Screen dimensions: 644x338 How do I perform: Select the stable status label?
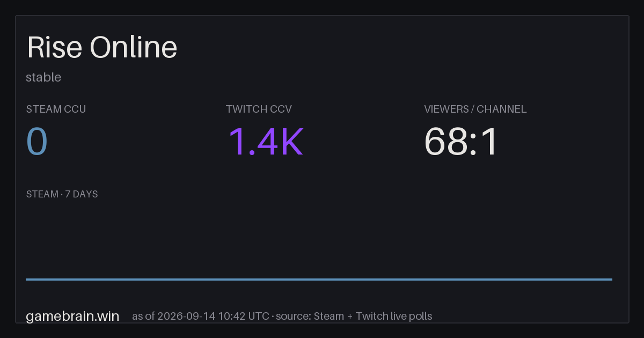pyautogui.click(x=43, y=77)
